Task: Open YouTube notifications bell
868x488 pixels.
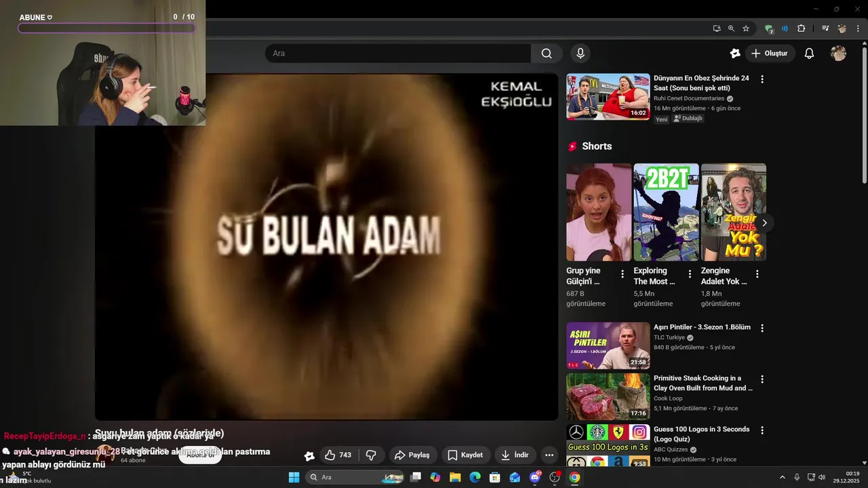Action: (x=809, y=54)
